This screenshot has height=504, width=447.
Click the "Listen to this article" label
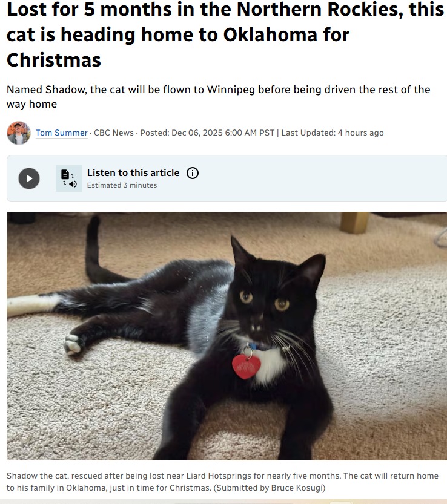click(133, 173)
